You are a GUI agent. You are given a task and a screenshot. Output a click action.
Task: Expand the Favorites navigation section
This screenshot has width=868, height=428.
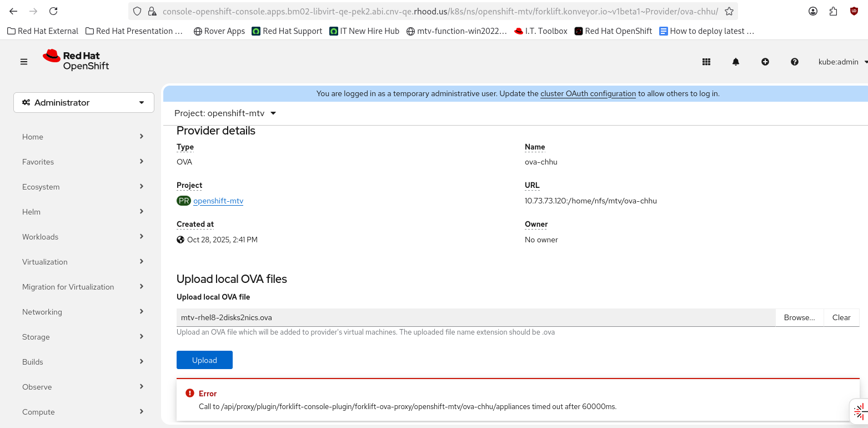pos(84,162)
